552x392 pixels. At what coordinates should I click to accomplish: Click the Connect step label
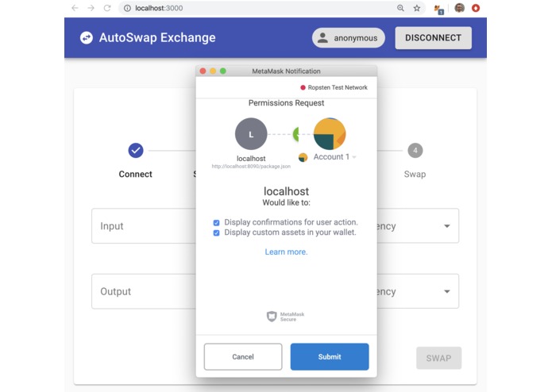pyautogui.click(x=135, y=174)
